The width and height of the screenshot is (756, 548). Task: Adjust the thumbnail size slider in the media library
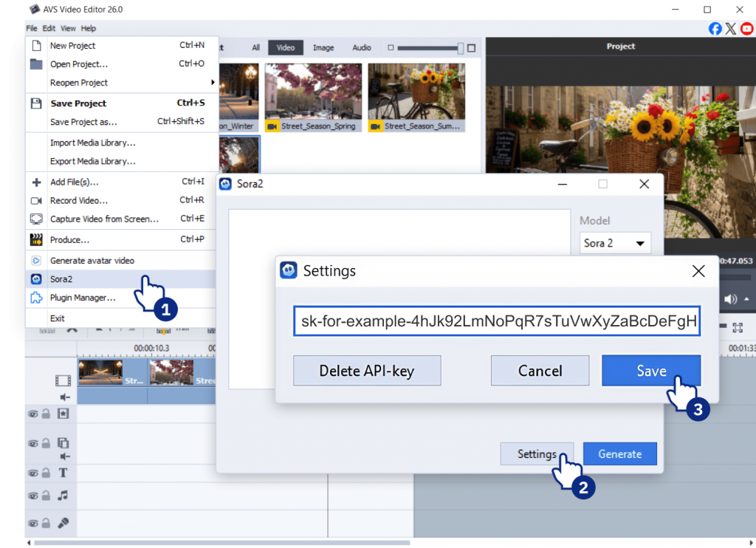coord(461,48)
